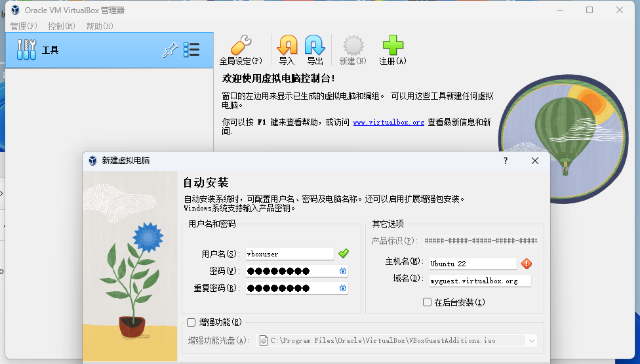Viewport: 640px width, 364px height.
Task: Click the Export (导出) toolbar icon
Action: point(315,45)
